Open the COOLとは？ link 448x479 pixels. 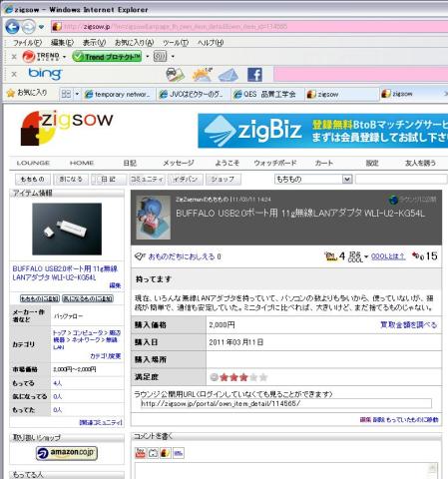click(x=388, y=256)
